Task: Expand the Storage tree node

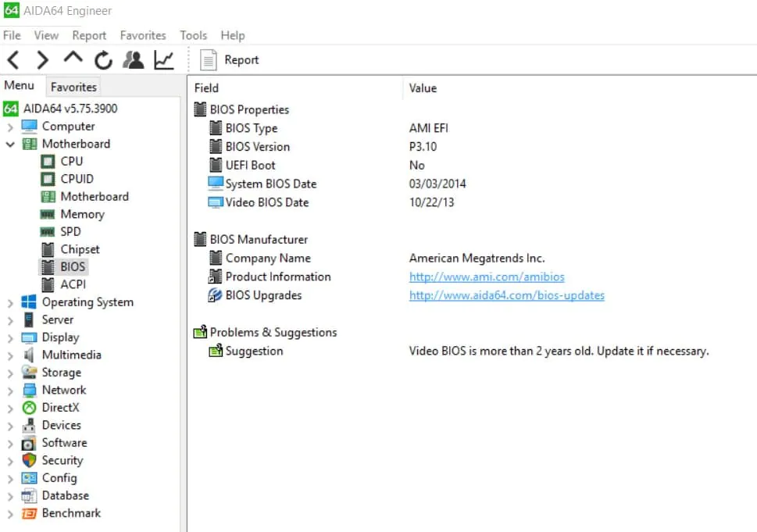Action: point(10,373)
